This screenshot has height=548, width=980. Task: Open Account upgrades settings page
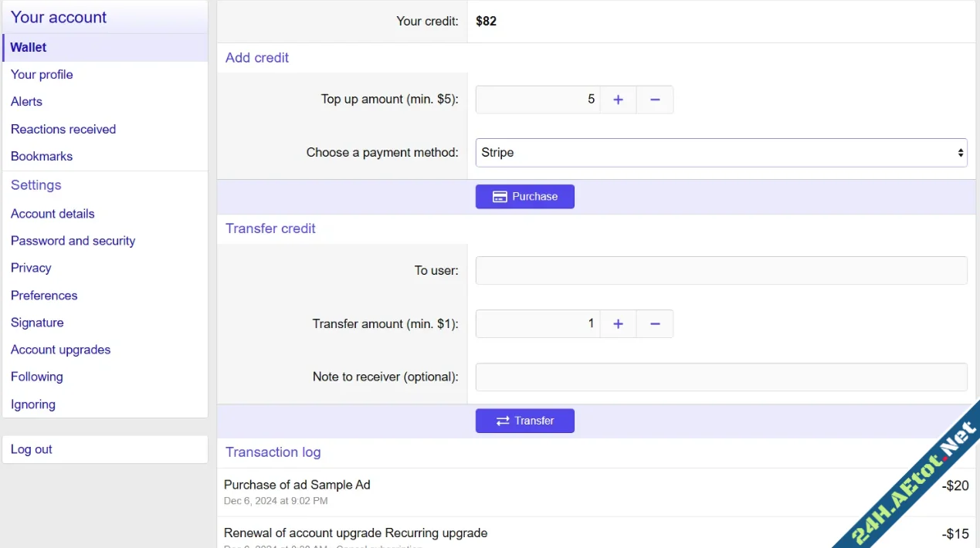[x=60, y=350]
